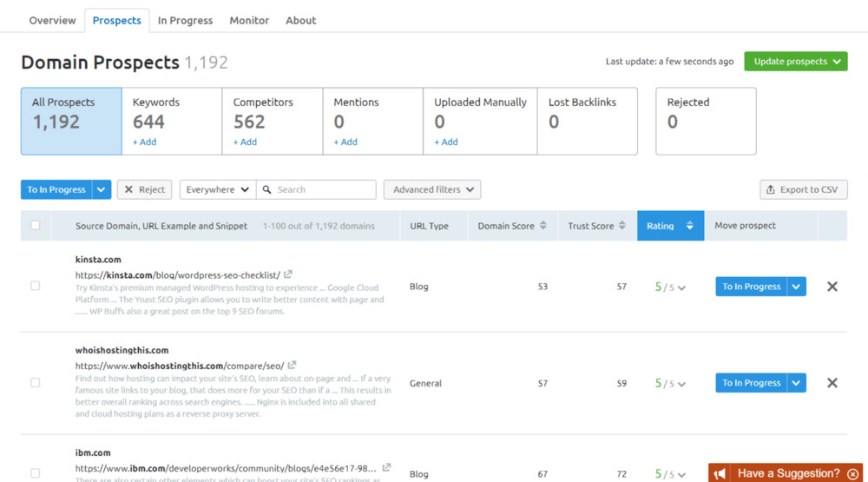The height and width of the screenshot is (482, 868).
Task: Filter by Keywords prospects card
Action: click(172, 121)
